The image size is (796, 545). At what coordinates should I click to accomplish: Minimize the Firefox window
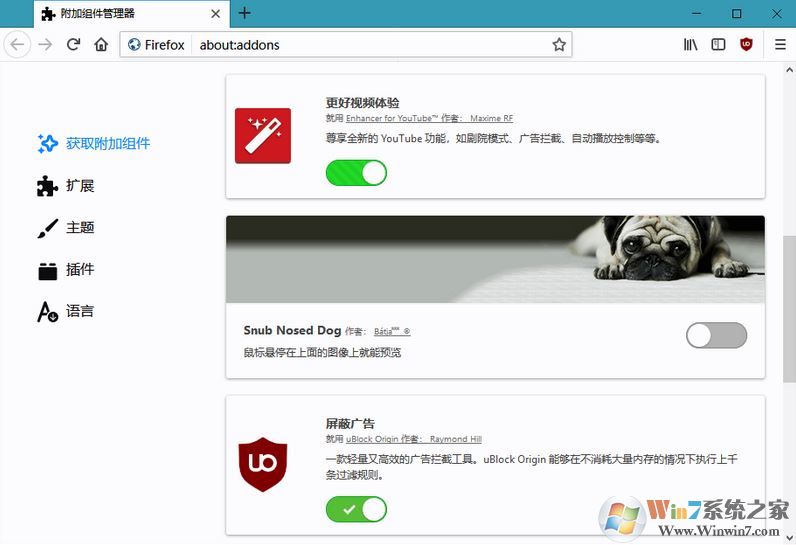point(697,14)
